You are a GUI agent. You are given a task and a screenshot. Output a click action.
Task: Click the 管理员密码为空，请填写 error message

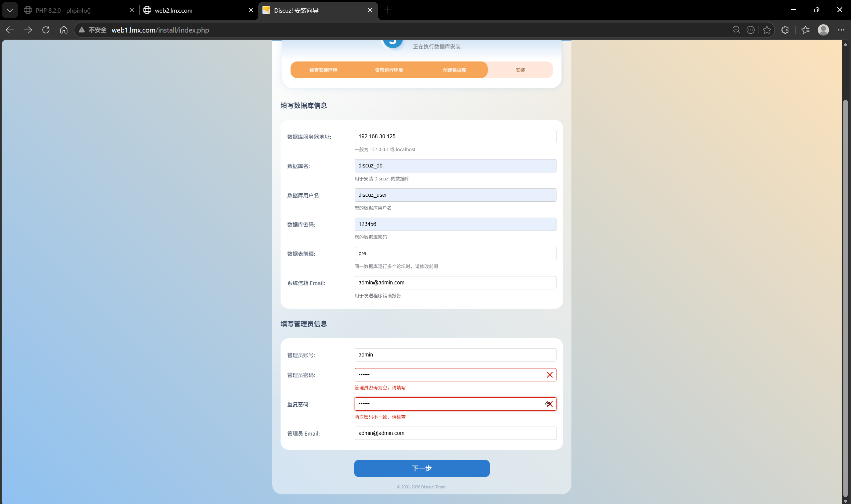click(x=380, y=387)
